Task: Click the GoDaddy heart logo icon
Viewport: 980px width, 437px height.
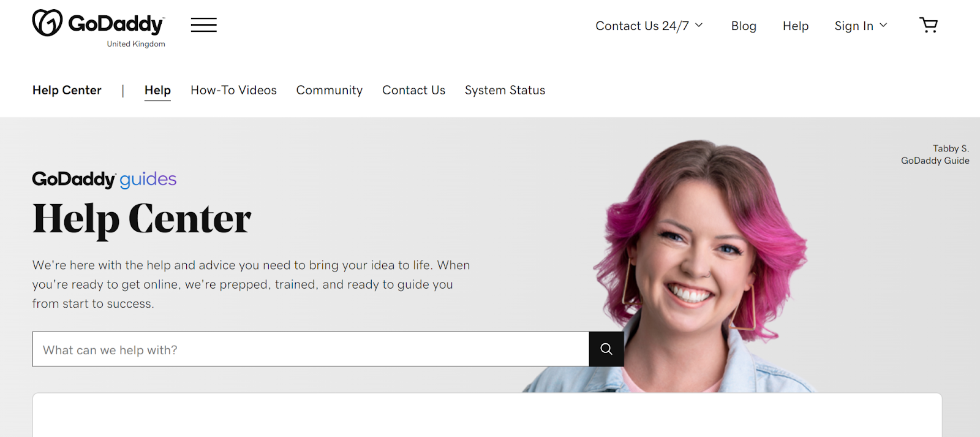Action: point(47,23)
